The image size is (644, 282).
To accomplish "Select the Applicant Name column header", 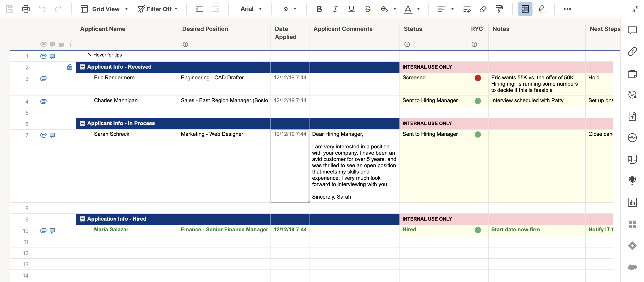I will pyautogui.click(x=127, y=37).
